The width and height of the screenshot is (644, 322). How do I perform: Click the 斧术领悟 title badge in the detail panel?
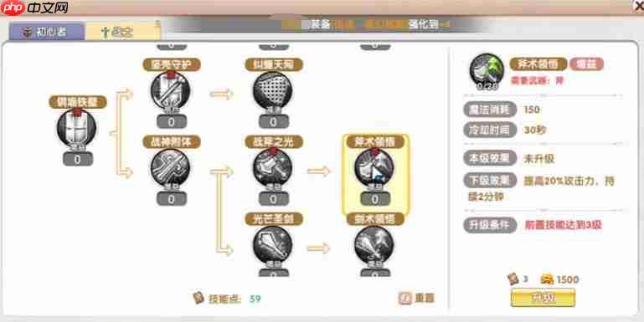point(538,64)
